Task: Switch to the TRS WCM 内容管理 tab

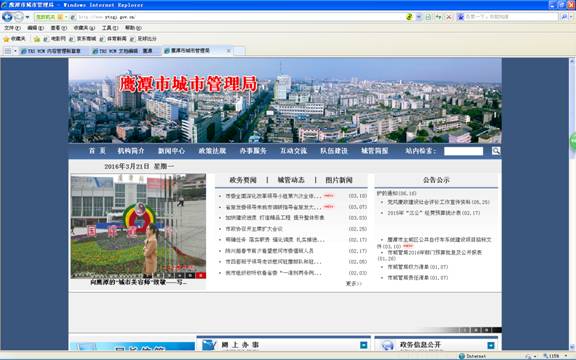Action: [54, 51]
